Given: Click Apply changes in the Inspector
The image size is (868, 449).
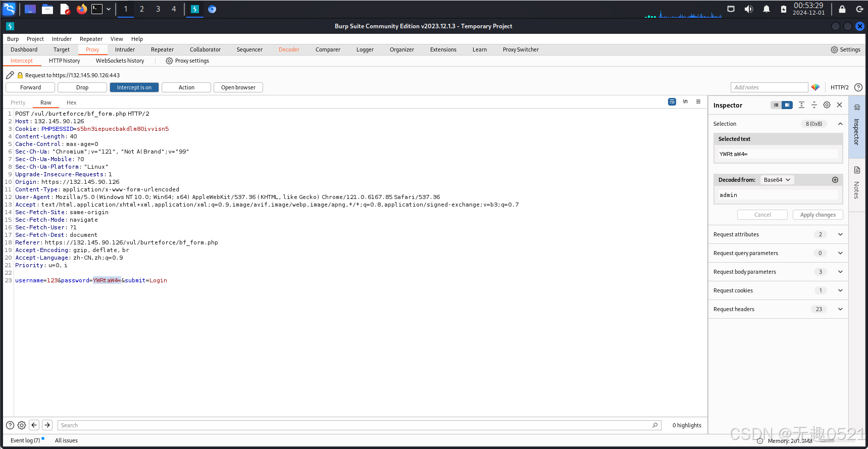Looking at the screenshot, I should pos(818,215).
